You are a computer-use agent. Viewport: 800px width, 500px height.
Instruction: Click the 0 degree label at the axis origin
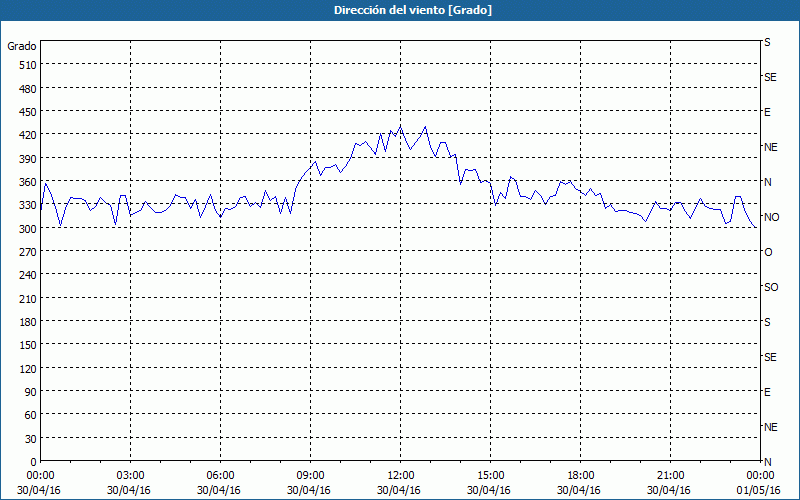pyautogui.click(x=34, y=462)
